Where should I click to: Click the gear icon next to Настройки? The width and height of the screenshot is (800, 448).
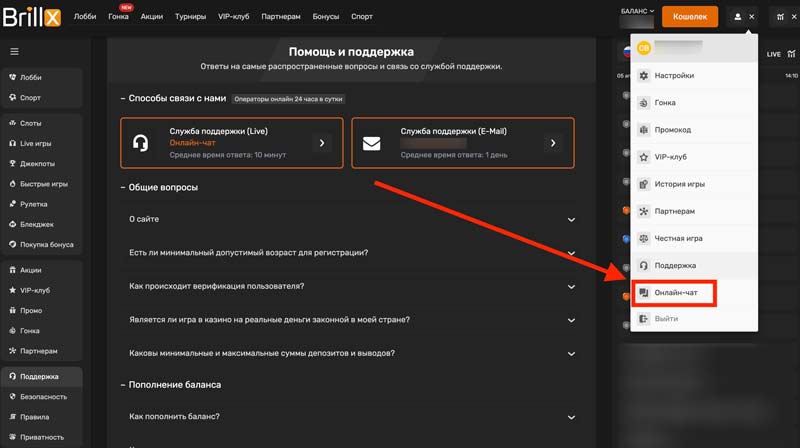tap(644, 76)
